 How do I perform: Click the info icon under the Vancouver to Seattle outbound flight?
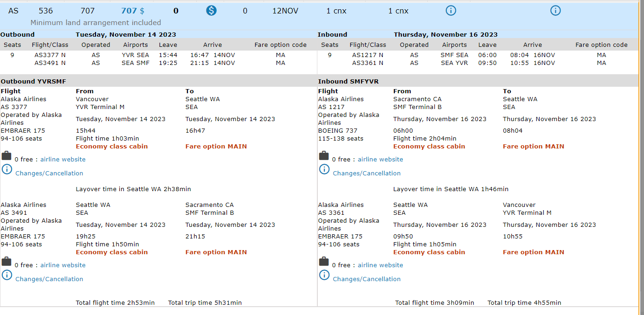click(6, 169)
